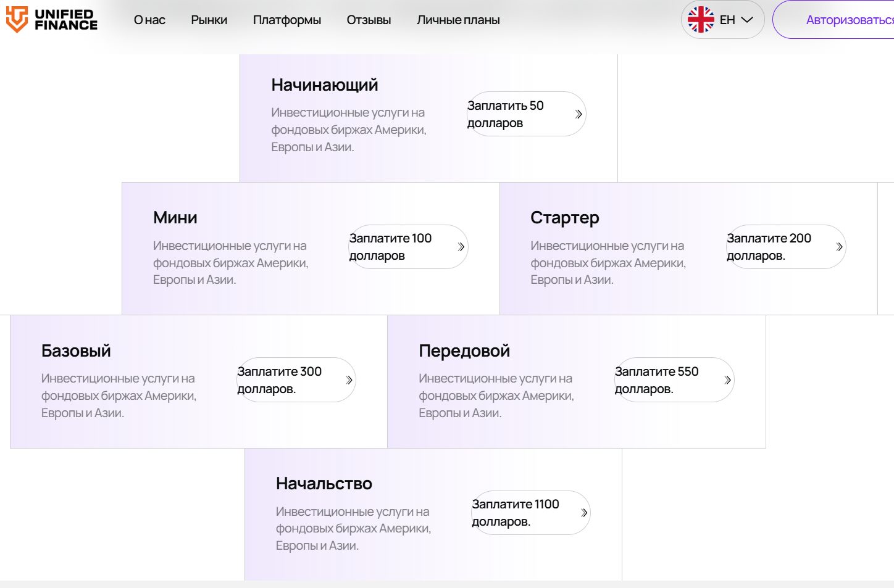Click the arrow icon on 'Заплатите 100 долларов'

[x=460, y=246]
